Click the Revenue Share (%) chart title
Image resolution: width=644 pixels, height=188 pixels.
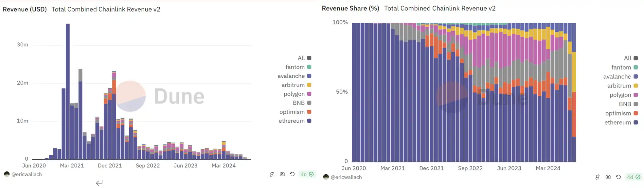tap(350, 8)
